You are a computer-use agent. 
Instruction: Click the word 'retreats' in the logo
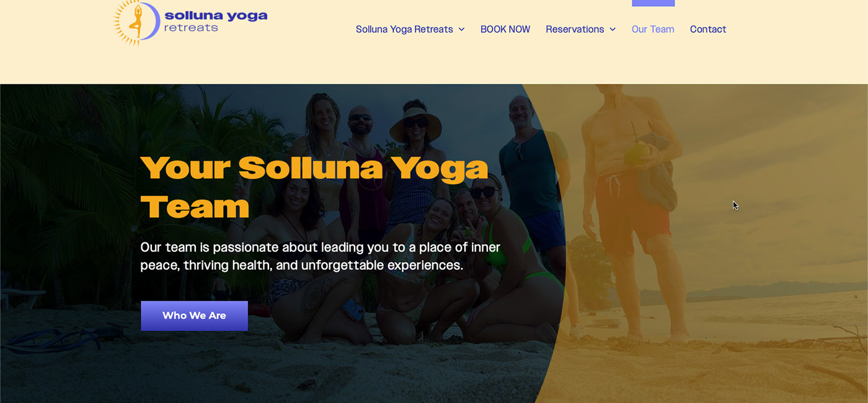tap(191, 27)
